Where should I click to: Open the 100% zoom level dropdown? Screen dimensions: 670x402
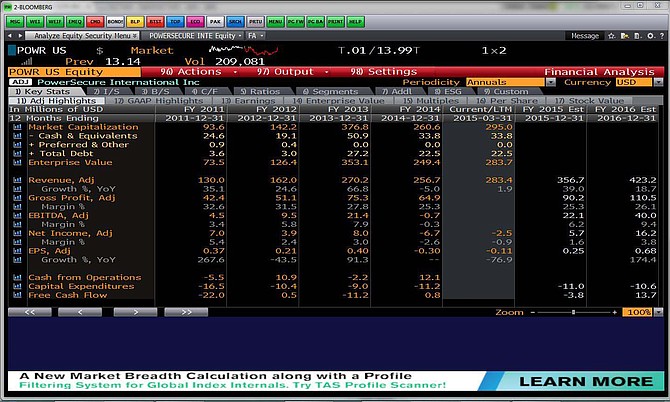click(x=639, y=312)
